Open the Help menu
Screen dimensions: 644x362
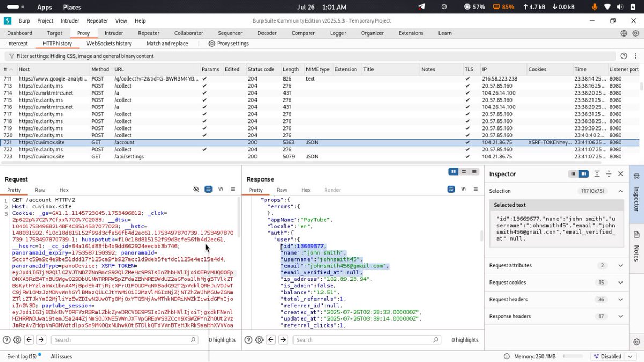pyautogui.click(x=140, y=21)
